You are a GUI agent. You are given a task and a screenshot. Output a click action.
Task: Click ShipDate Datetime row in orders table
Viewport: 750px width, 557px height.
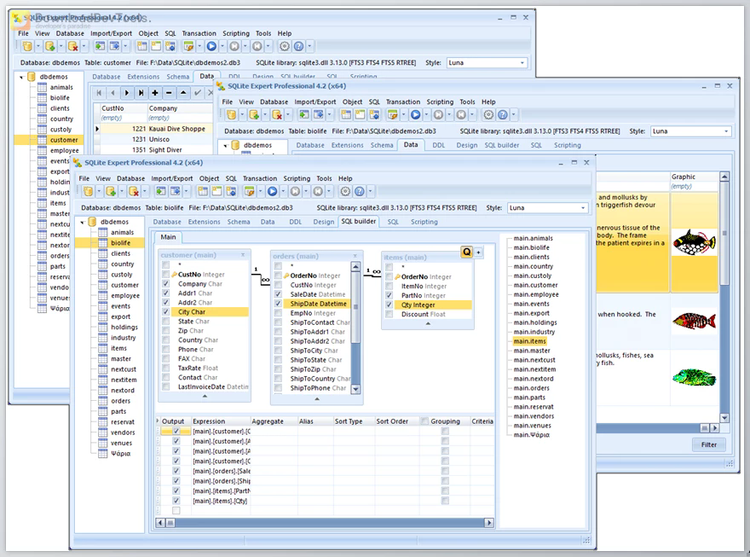[x=318, y=304]
